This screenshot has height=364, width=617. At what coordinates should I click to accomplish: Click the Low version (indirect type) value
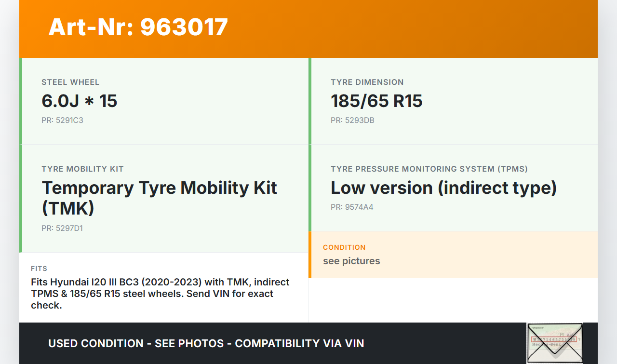click(443, 188)
